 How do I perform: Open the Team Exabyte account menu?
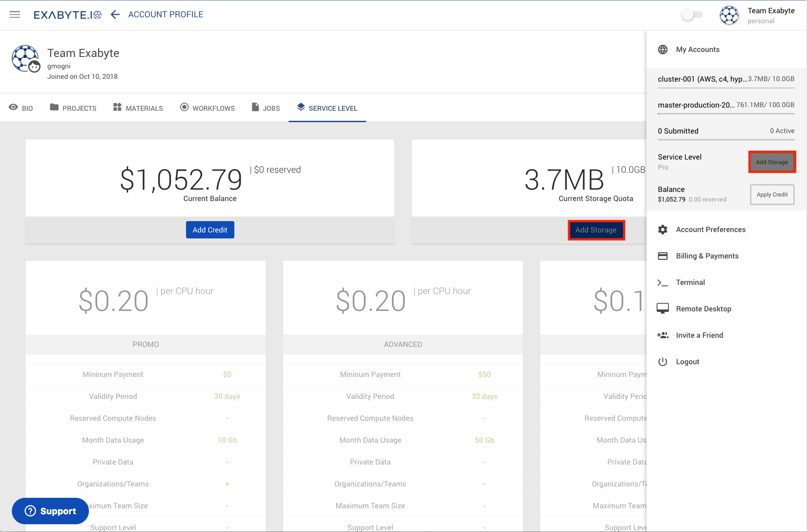[758, 15]
